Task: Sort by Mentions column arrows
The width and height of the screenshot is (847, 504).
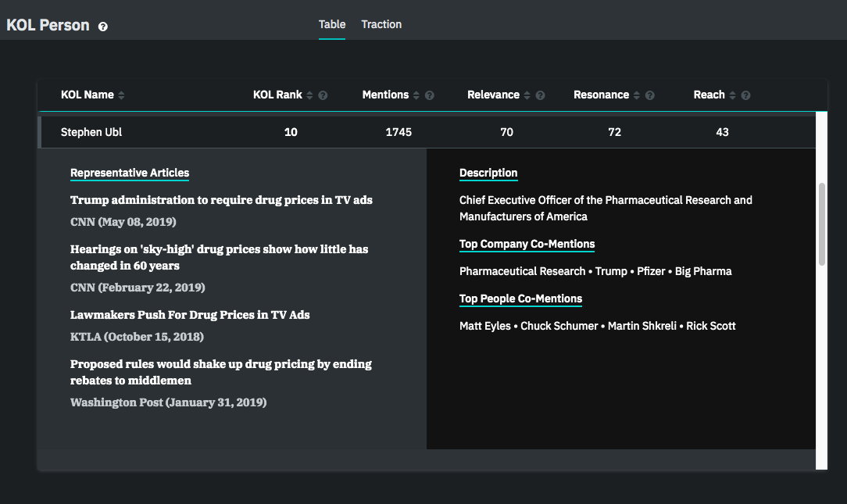Action: 416,95
